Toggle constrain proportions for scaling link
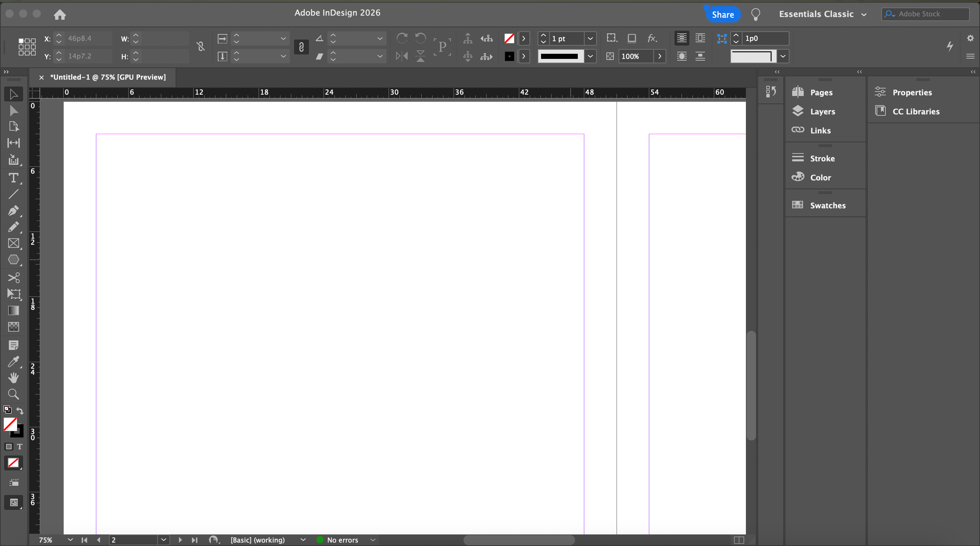The height and width of the screenshot is (546, 980). (301, 47)
